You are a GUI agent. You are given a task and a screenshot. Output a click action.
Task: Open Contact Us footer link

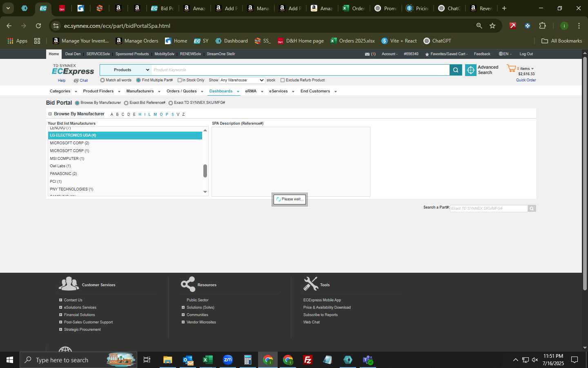(73, 300)
